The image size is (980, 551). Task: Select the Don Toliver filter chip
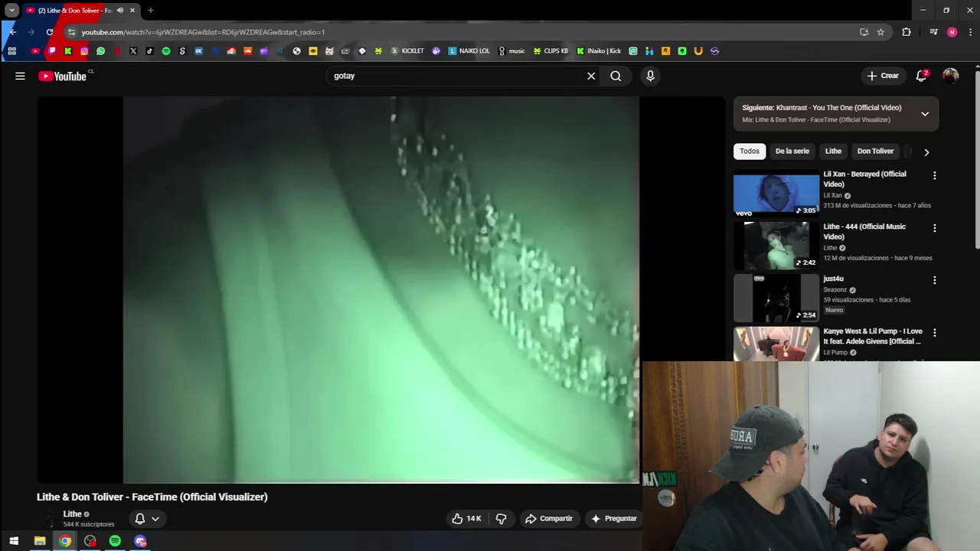click(x=875, y=151)
